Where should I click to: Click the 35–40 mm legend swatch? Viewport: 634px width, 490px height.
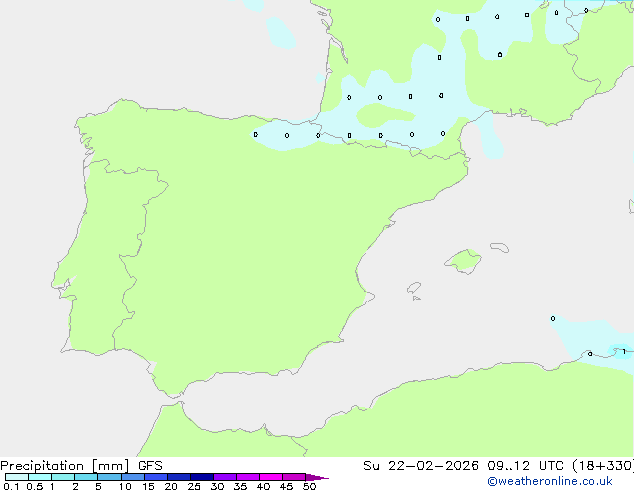[248, 477]
